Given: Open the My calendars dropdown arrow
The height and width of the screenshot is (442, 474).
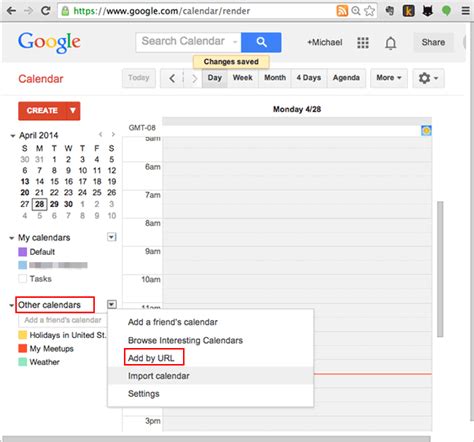Looking at the screenshot, I should (112, 237).
